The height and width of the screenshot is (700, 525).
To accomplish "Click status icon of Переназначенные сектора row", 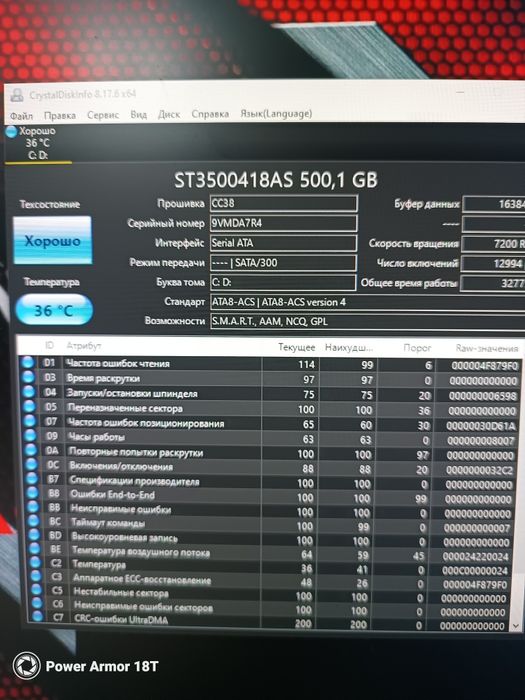I will [x=29, y=406].
